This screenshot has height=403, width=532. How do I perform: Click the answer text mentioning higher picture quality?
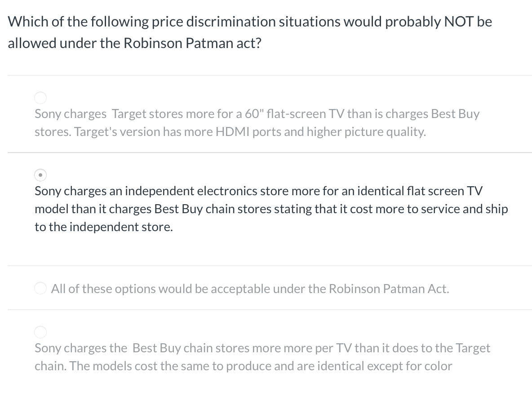[230, 131]
